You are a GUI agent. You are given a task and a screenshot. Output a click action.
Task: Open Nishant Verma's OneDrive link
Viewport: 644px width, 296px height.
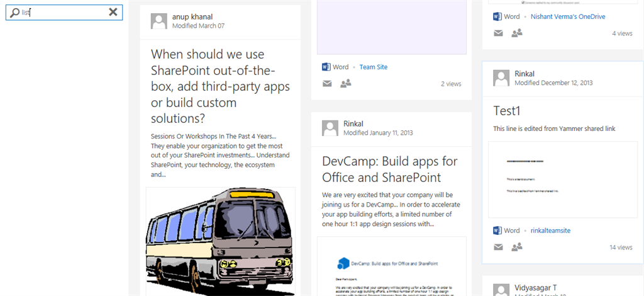point(568,16)
